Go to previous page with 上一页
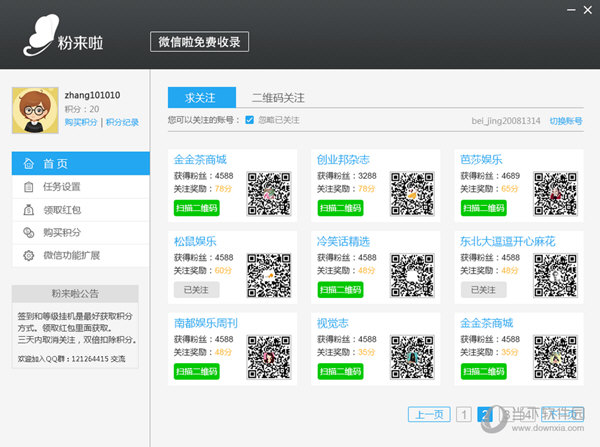Viewport: 600px width, 447px height. coord(429,414)
